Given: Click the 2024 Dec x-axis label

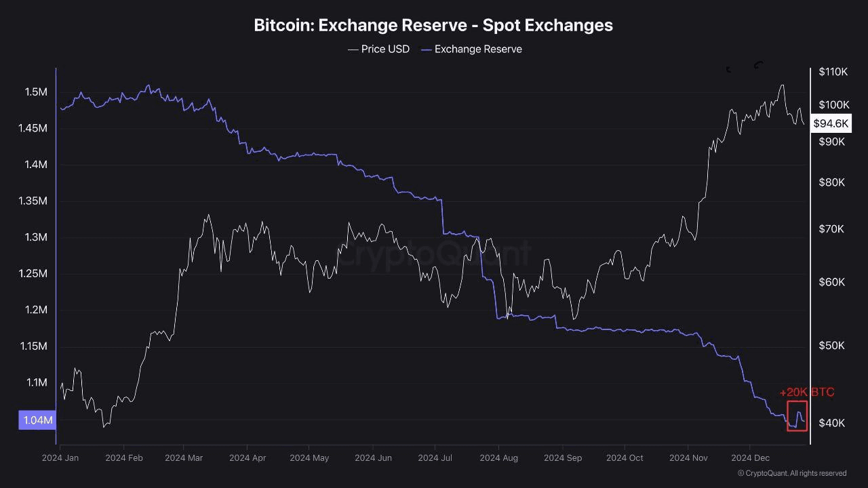Looking at the screenshot, I should click(749, 457).
